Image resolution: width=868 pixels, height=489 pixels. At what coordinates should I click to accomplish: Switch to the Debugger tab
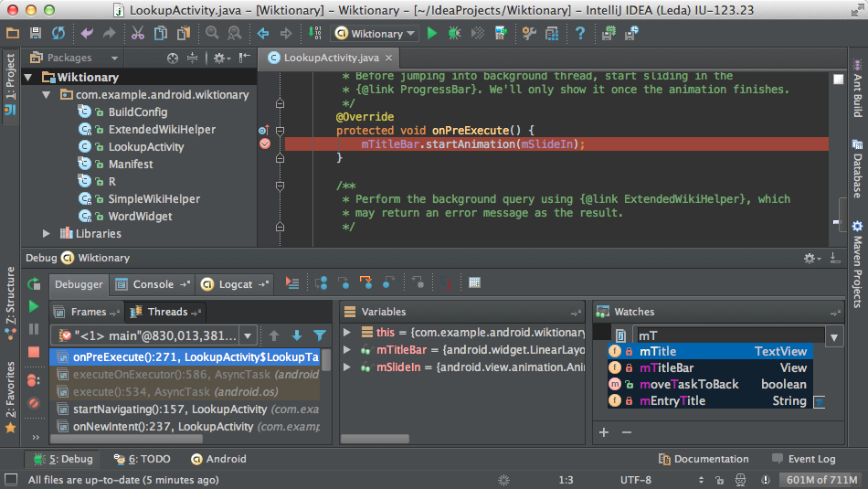pyautogui.click(x=79, y=284)
